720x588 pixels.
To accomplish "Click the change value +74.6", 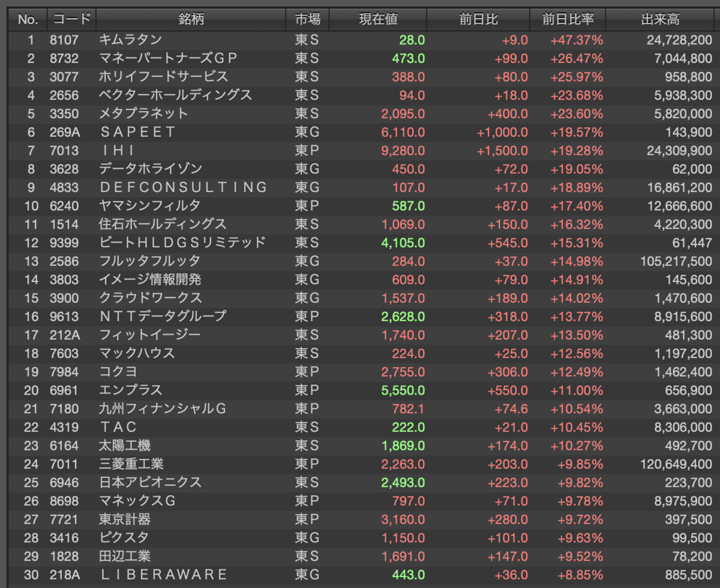I will pos(510,408).
